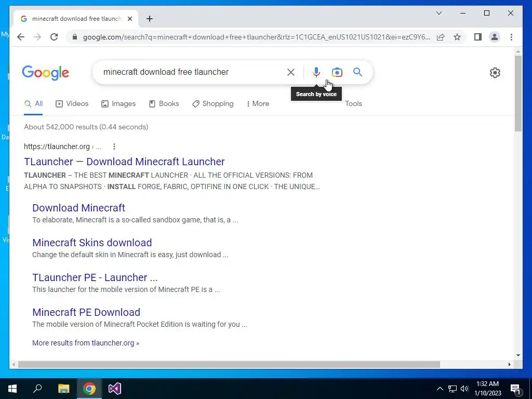This screenshot has height=399, width=532.
Task: Open Windows taskbar search
Action: coord(37,389)
